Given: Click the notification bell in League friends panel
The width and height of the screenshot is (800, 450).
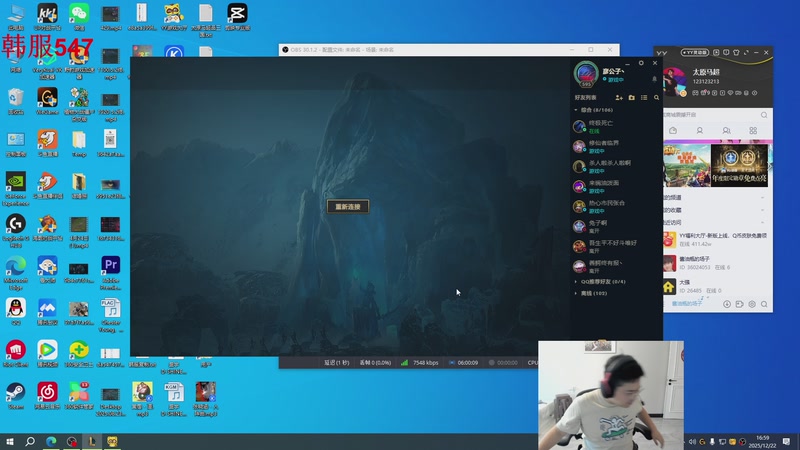Looking at the screenshot, I should tap(655, 79).
